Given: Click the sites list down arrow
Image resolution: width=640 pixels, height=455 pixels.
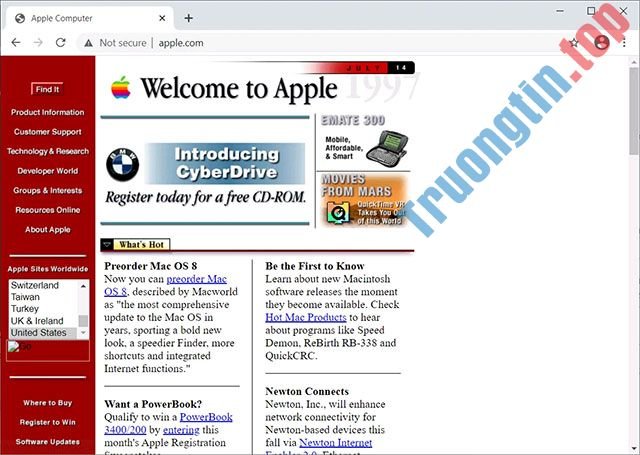Looking at the screenshot, I should 83,333.
